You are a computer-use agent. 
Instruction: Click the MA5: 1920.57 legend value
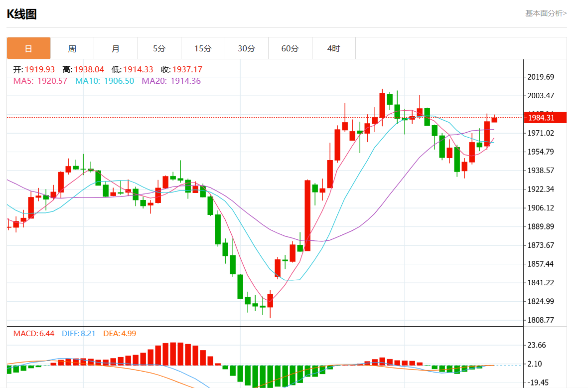tap(40, 81)
